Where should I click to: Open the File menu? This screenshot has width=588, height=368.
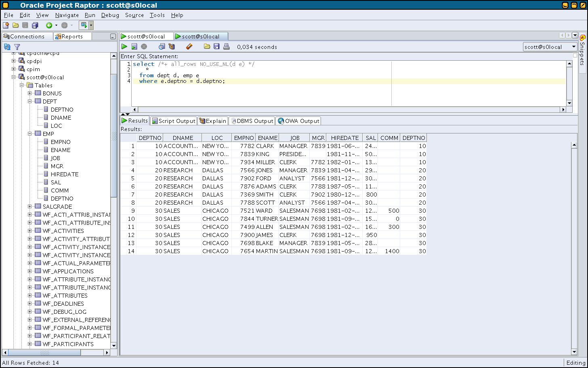click(x=8, y=15)
